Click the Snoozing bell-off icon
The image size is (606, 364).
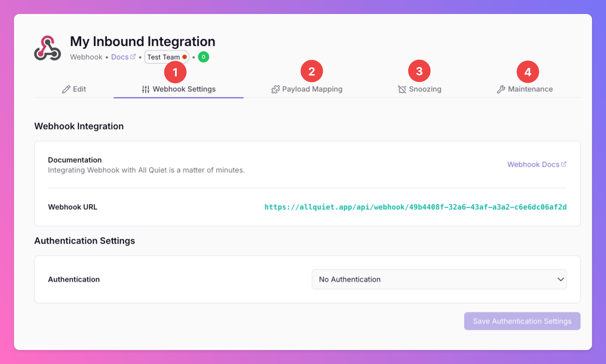[x=402, y=89]
